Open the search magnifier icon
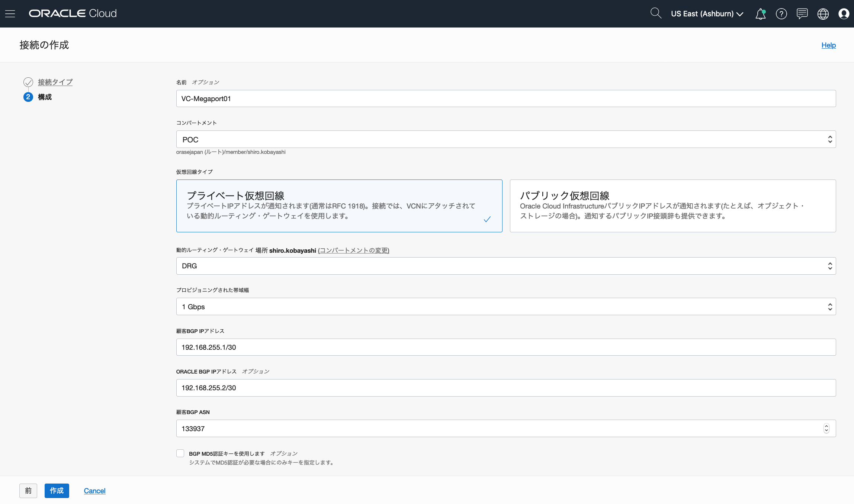 (x=656, y=13)
